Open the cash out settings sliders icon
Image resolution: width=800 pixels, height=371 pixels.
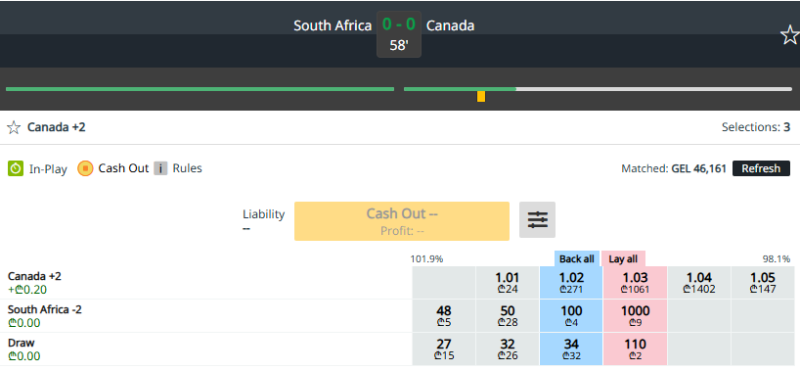tap(537, 219)
